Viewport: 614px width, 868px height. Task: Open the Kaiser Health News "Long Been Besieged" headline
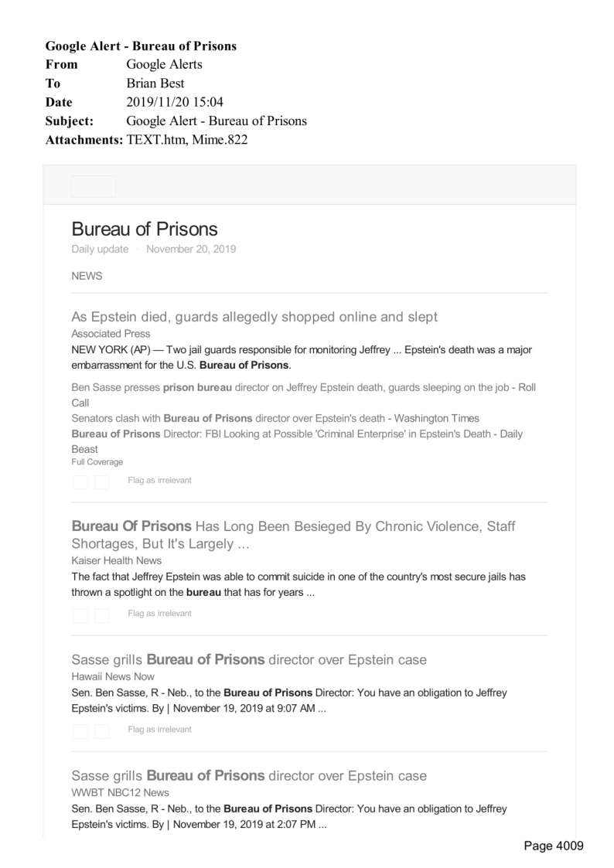[x=293, y=527]
